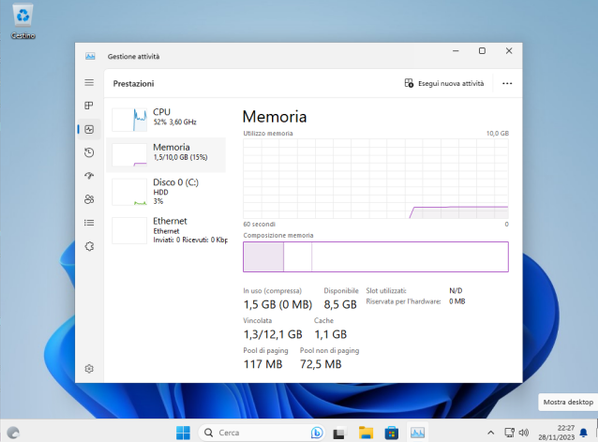Open the Details list icon in sidebar

[89, 223]
